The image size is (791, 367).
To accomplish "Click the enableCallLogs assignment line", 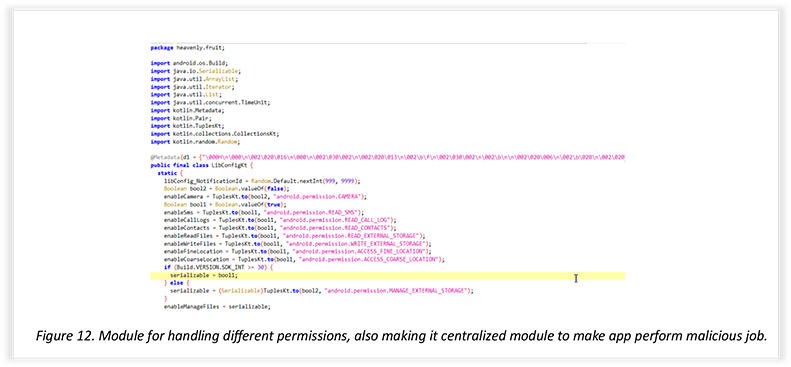I will click(280, 220).
